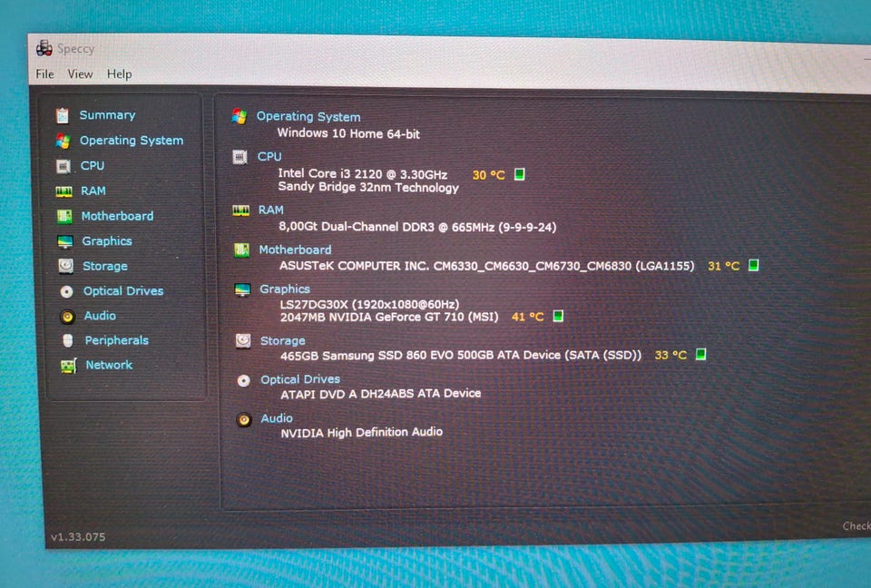Click the Windows flag icon in summary pane
871x588 pixels.
pos(240,117)
